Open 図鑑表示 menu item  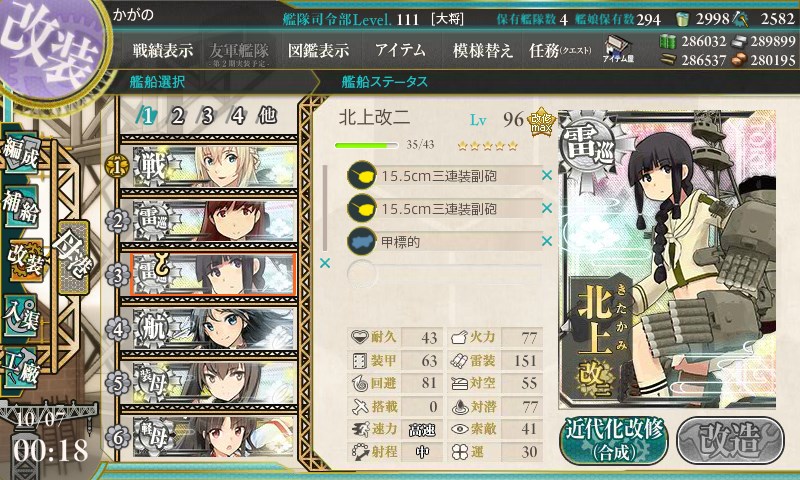point(318,50)
